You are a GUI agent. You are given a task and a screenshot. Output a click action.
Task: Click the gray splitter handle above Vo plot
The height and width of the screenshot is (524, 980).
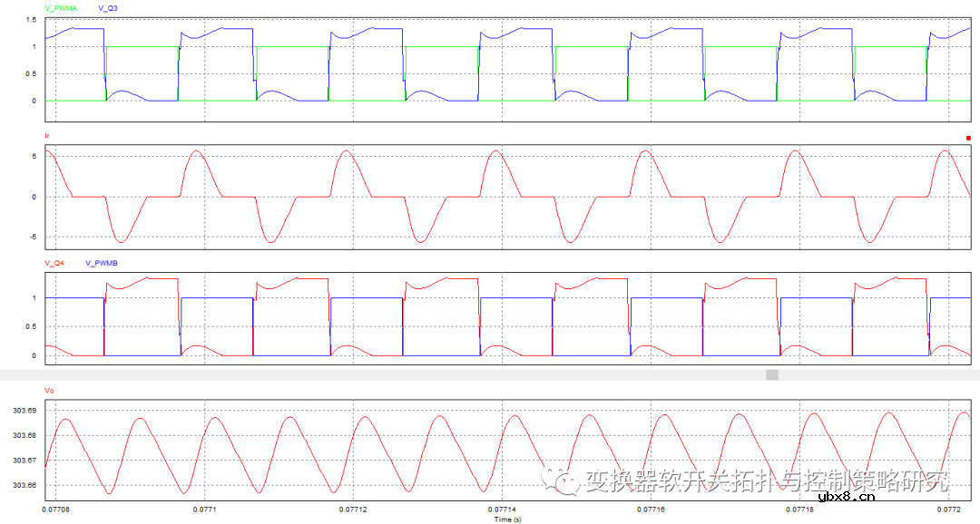pyautogui.click(x=772, y=374)
